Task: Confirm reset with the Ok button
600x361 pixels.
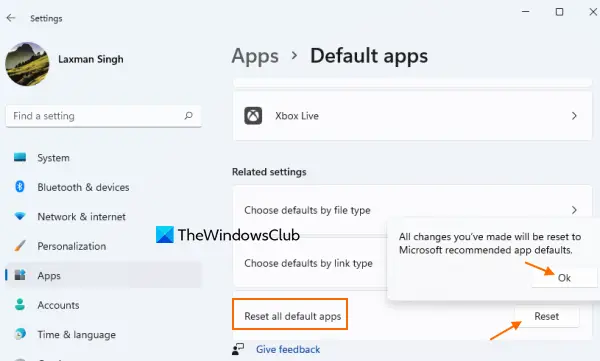Action: point(564,278)
